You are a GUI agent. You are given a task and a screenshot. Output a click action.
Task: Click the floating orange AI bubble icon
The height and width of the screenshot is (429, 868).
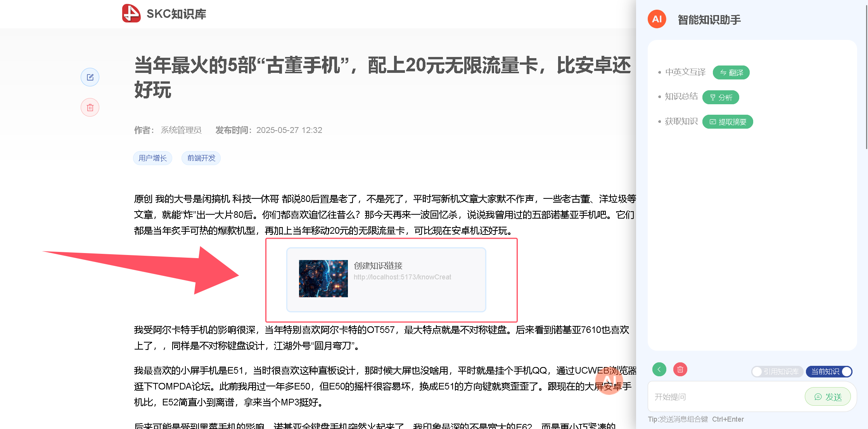coord(609,381)
